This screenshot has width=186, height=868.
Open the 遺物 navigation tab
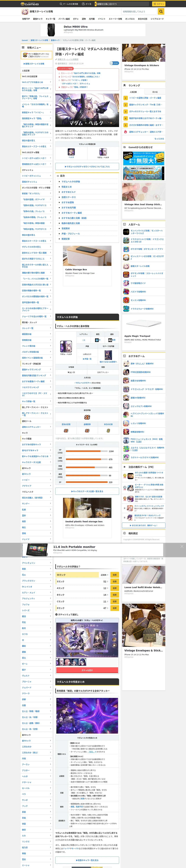[84, 19]
